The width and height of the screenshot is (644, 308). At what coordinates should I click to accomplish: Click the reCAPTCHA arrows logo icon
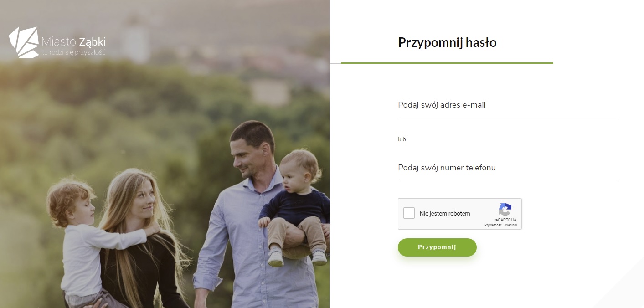point(505,210)
